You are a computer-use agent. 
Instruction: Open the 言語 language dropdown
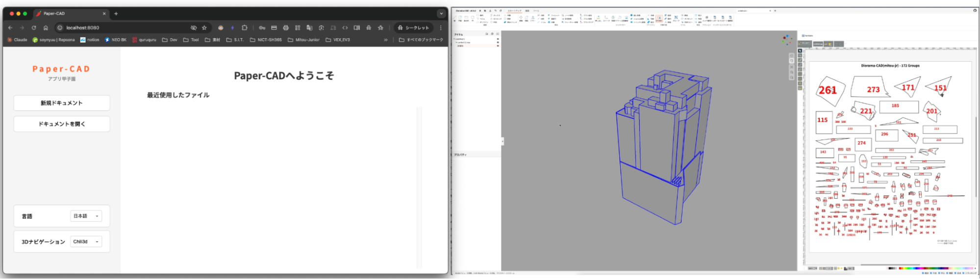(86, 216)
